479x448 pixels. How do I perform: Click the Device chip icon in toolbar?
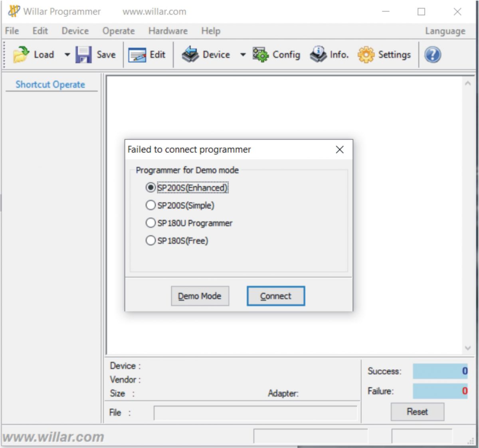(x=190, y=55)
